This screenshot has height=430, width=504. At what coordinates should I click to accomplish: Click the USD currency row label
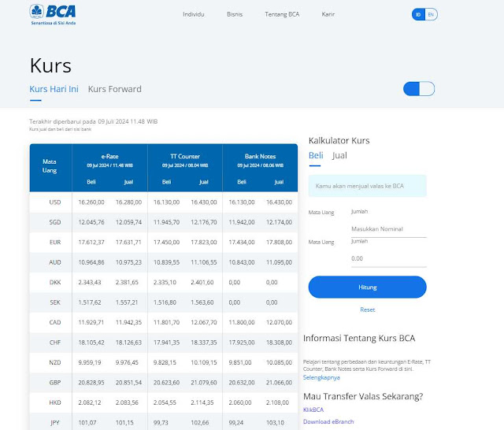[55, 202]
